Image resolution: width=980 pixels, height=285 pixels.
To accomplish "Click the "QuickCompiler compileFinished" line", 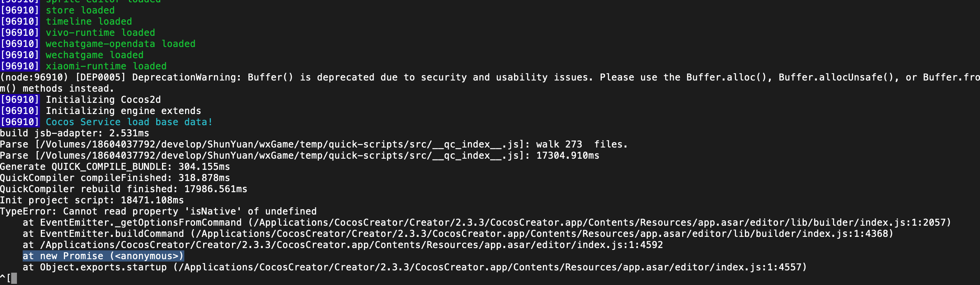I will (115, 178).
